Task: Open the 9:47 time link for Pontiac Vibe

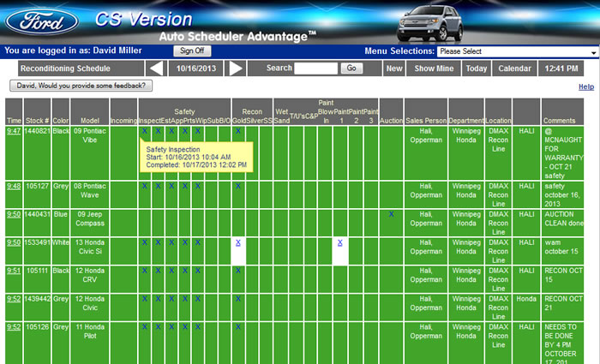Action: click(14, 131)
